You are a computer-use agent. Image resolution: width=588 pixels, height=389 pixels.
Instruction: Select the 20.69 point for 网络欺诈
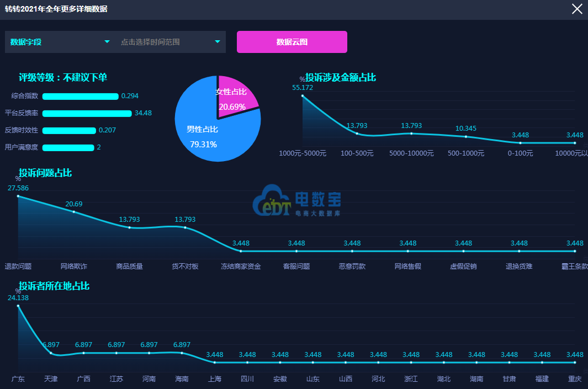click(x=74, y=212)
